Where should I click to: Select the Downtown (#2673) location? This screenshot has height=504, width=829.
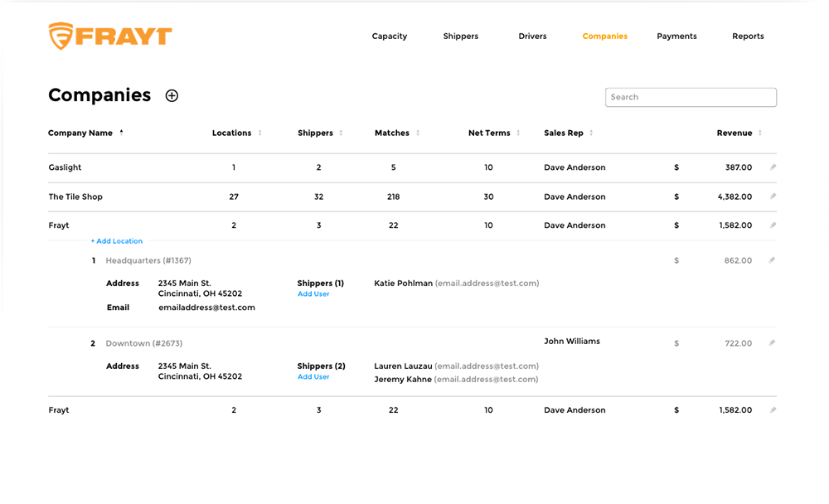(143, 343)
